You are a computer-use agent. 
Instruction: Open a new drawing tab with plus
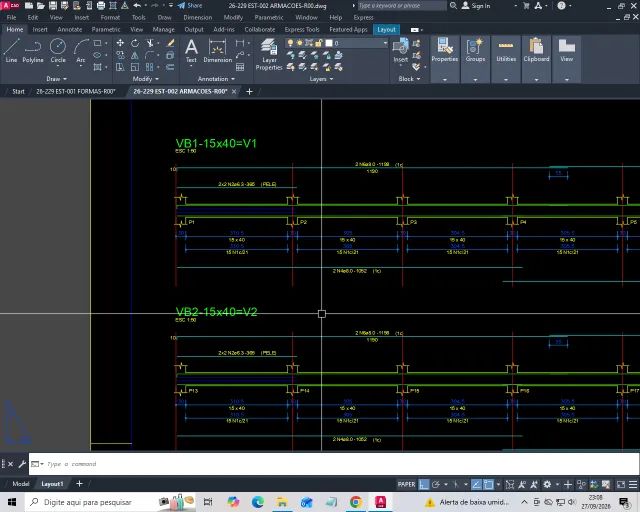pyautogui.click(x=249, y=91)
